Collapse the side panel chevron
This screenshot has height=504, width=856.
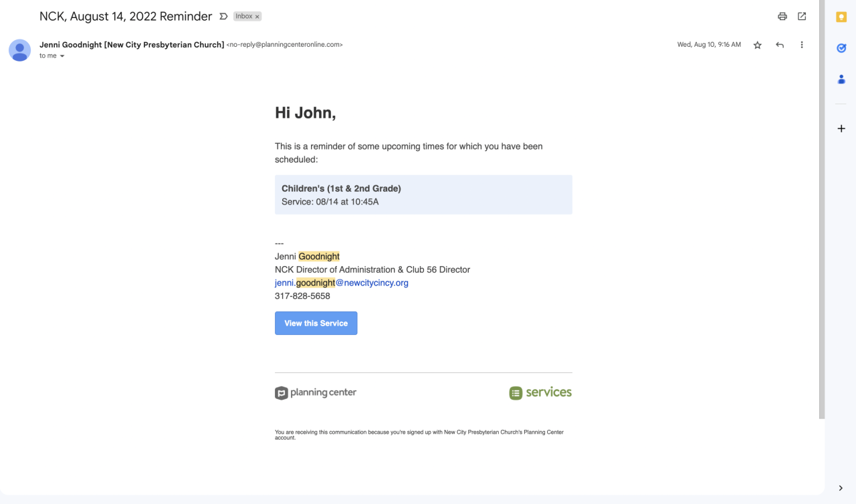(x=841, y=488)
